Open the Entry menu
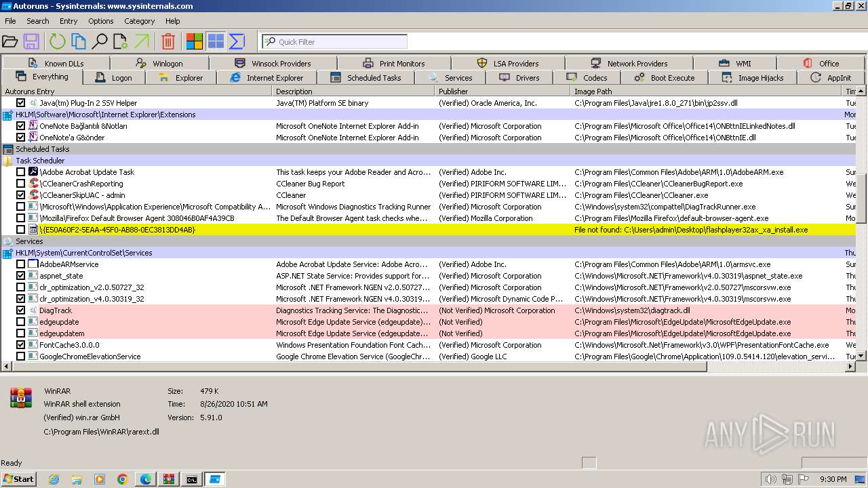868x488 pixels. [x=68, y=21]
